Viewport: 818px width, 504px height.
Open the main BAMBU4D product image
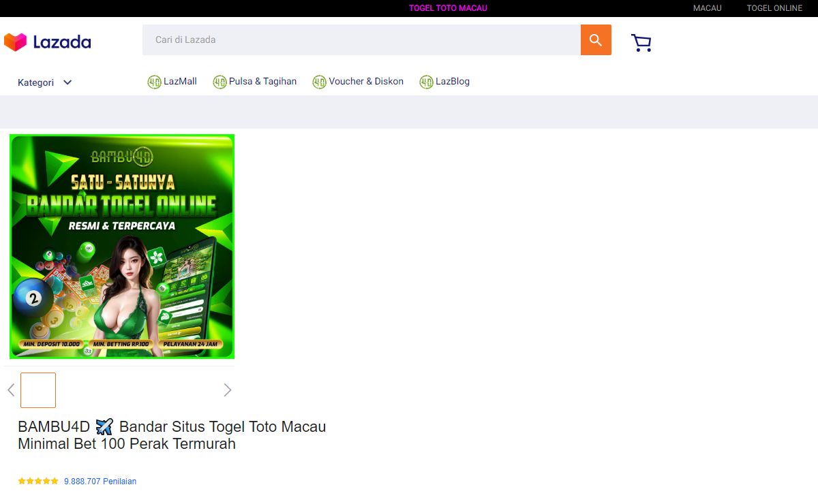[122, 247]
